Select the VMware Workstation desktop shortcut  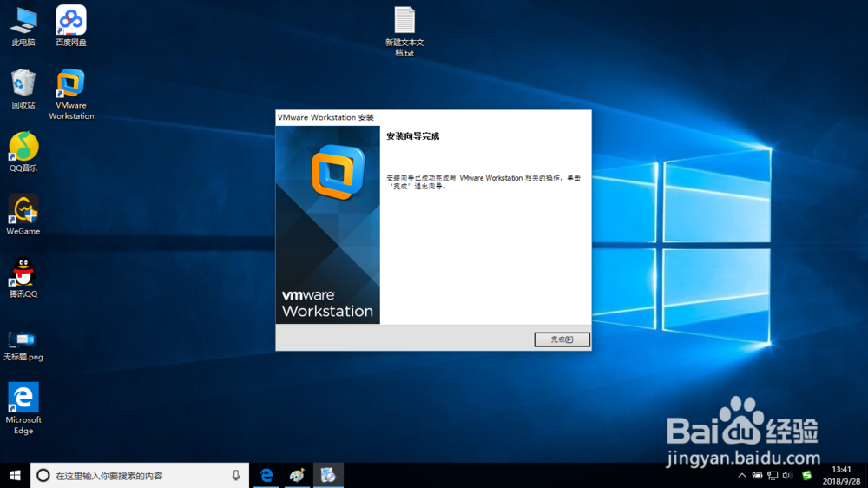(71, 94)
